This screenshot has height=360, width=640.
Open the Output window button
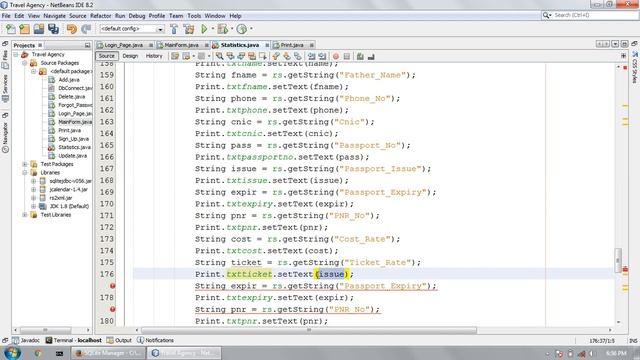tap(119, 340)
